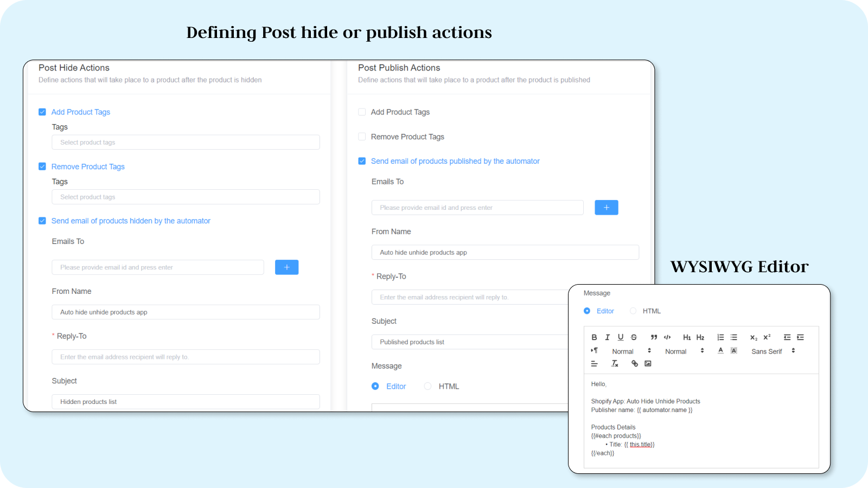Uncheck Remove Product Tags in Post Hide Actions
868x488 pixels.
42,166
